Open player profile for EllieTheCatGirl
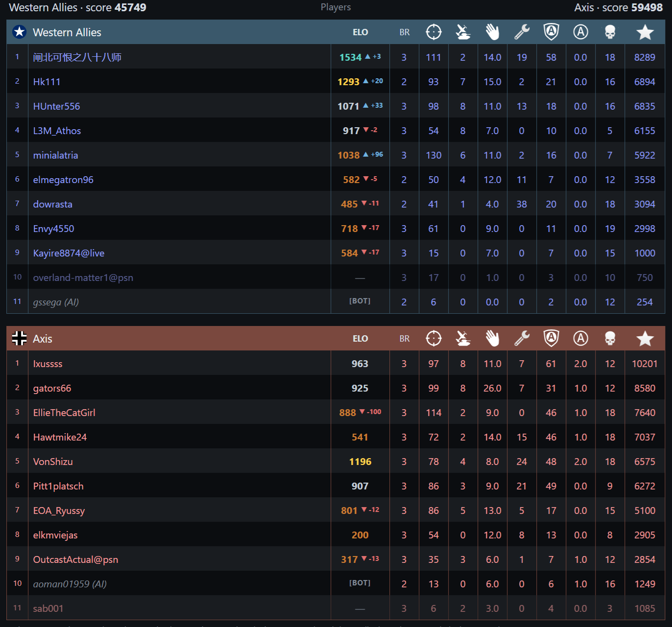672x627 pixels. pos(64,413)
